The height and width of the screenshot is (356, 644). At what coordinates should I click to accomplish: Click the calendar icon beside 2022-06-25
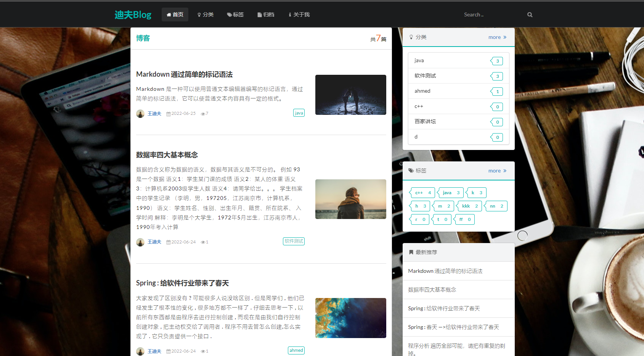tap(168, 113)
